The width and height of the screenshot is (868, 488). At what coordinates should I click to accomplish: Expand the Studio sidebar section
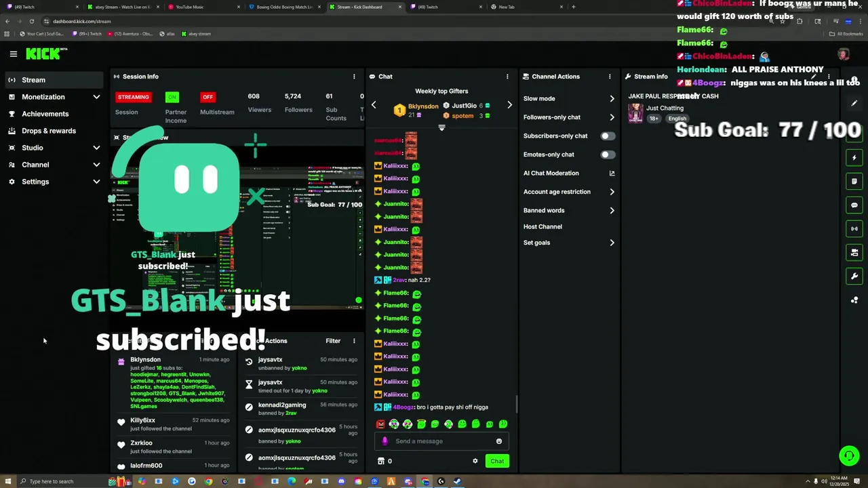[x=96, y=148]
